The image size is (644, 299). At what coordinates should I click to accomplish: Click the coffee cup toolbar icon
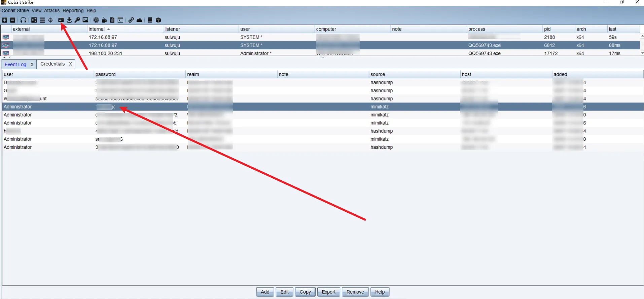pos(104,20)
